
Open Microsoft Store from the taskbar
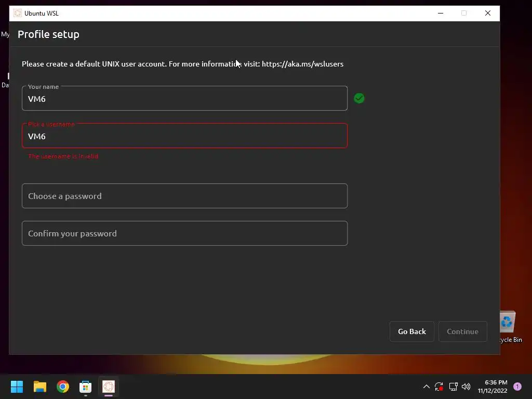click(86, 387)
